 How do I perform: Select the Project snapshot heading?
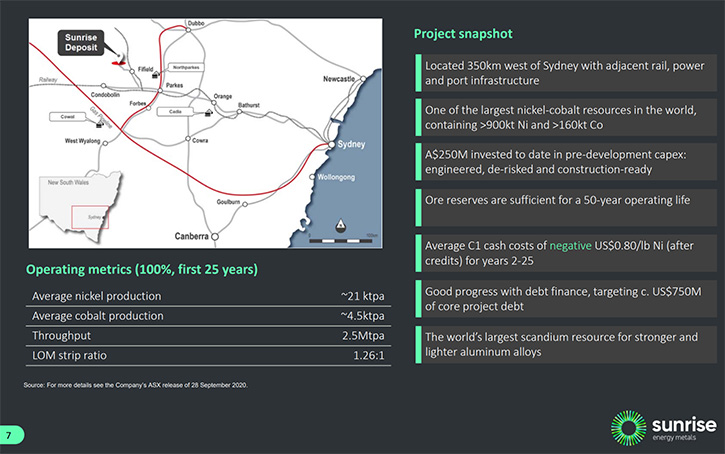(463, 34)
